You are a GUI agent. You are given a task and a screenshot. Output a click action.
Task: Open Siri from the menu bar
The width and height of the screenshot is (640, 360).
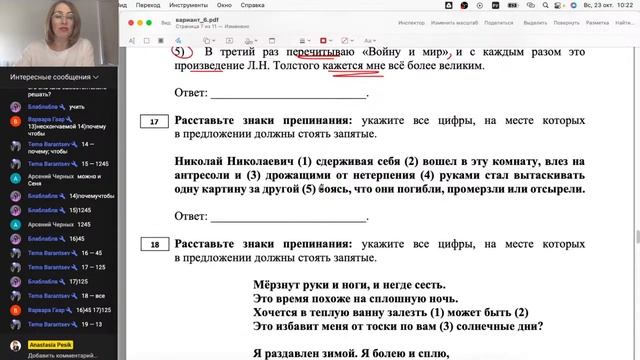[573, 5]
